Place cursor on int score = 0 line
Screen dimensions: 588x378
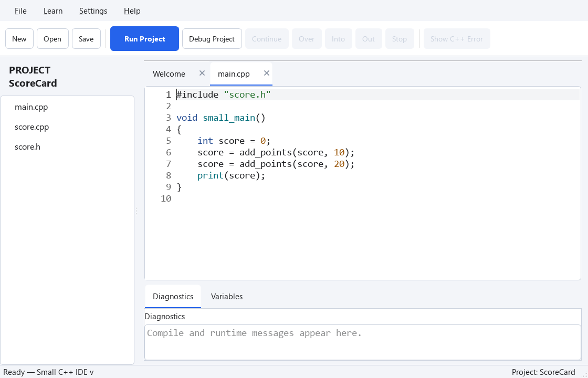coord(234,141)
